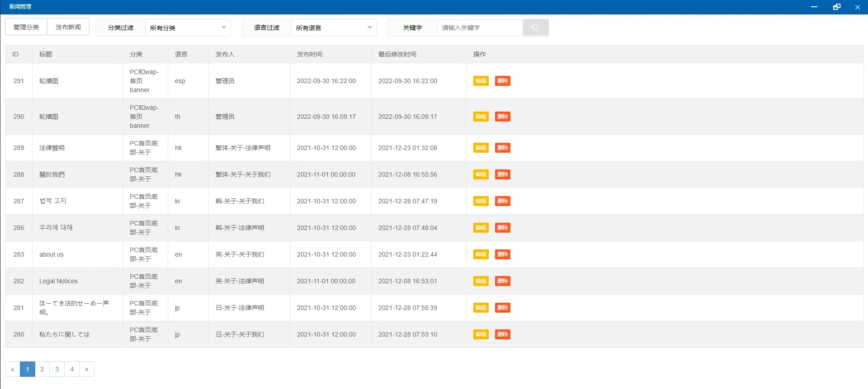The image size is (868, 389).
Task: Delete the 'Legal Notices' news entry
Action: point(502,281)
